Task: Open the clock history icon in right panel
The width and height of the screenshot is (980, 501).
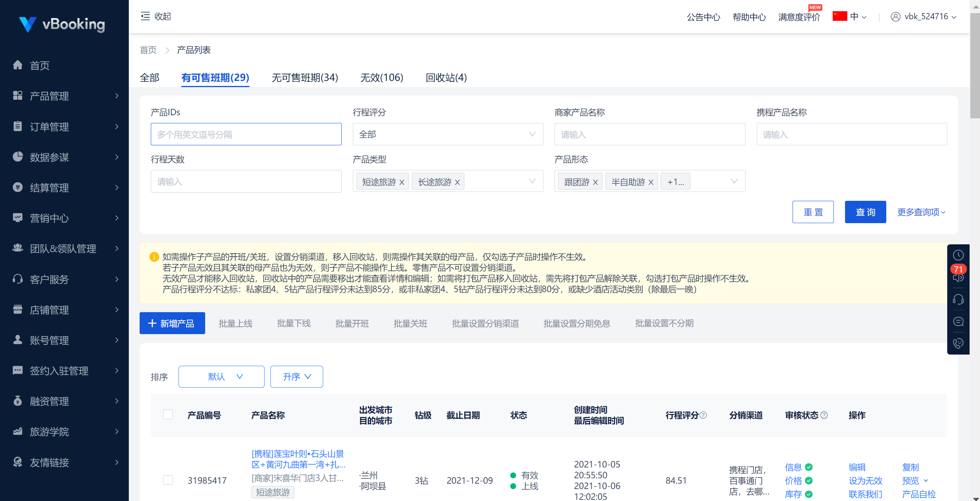Action: point(958,255)
